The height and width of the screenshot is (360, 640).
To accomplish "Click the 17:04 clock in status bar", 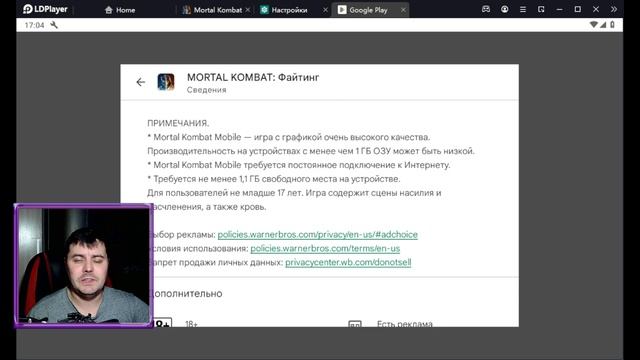I will [x=34, y=25].
